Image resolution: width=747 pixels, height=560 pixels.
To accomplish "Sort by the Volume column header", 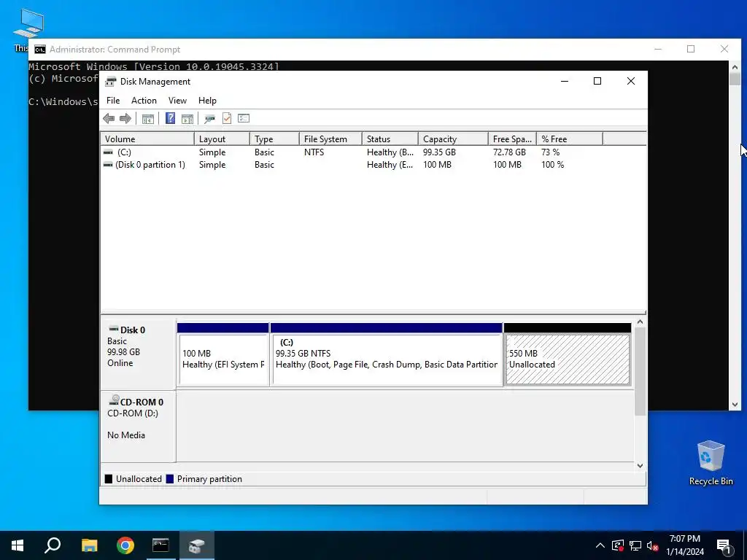I will pyautogui.click(x=147, y=139).
